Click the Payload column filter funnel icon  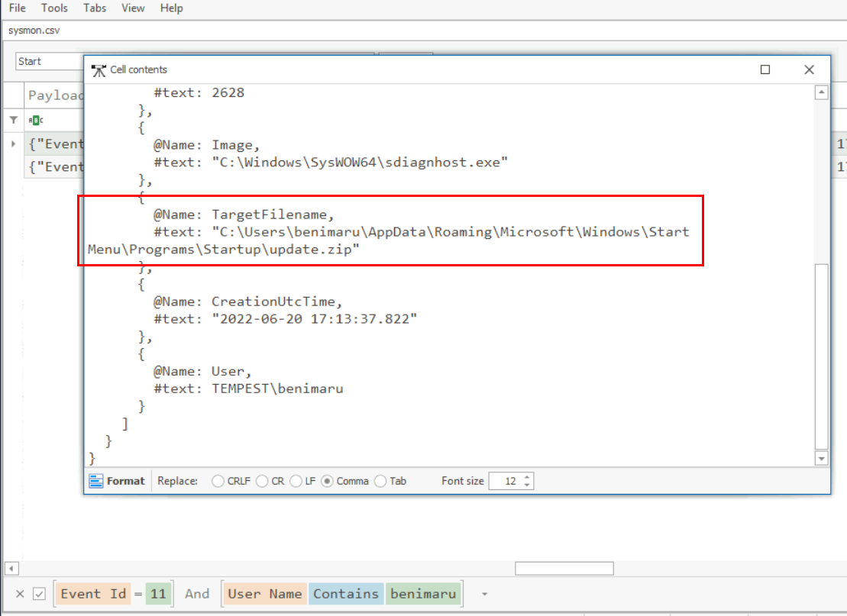[x=14, y=120]
